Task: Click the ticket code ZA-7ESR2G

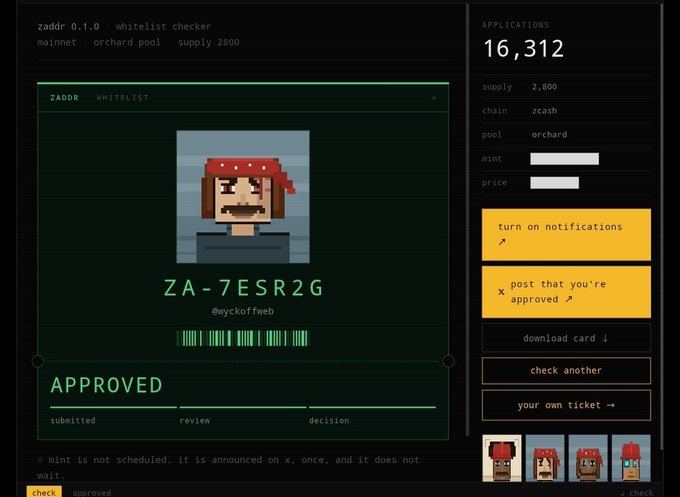Action: (x=243, y=288)
